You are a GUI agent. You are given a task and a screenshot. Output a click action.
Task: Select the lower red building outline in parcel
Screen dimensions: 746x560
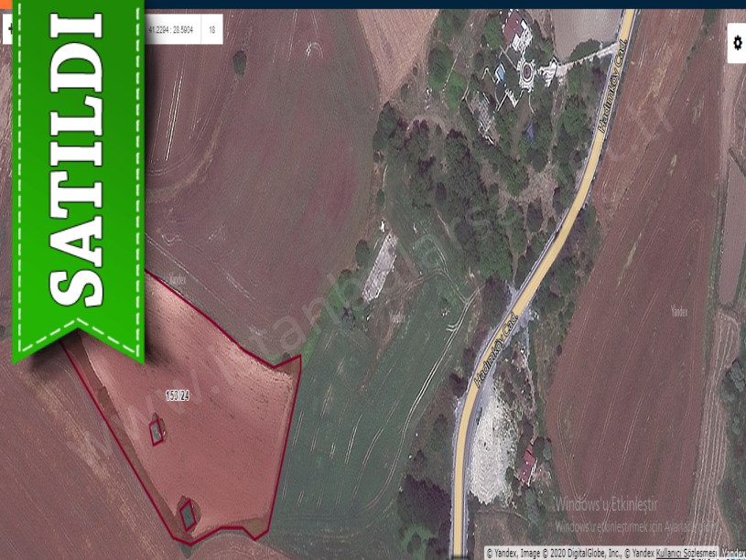click(188, 514)
